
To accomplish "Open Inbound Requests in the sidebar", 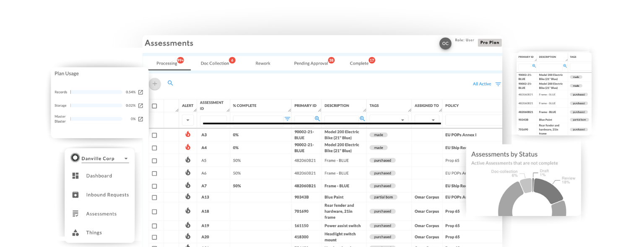I will (107, 195).
